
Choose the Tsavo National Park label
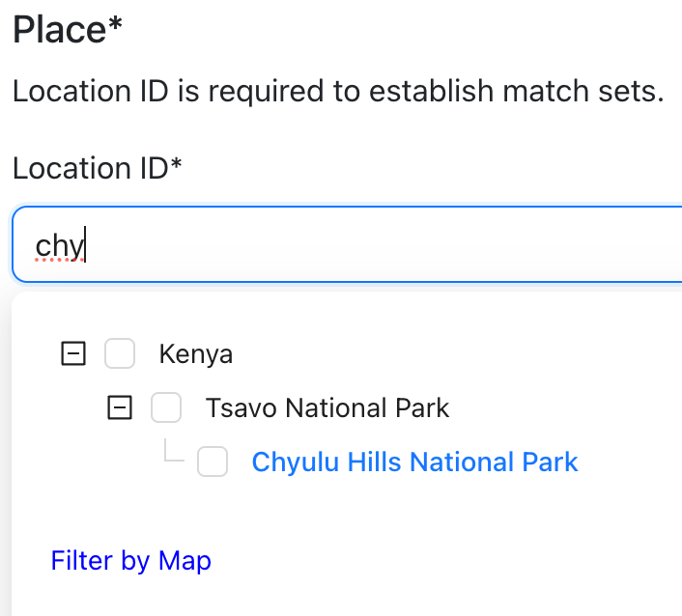327,407
